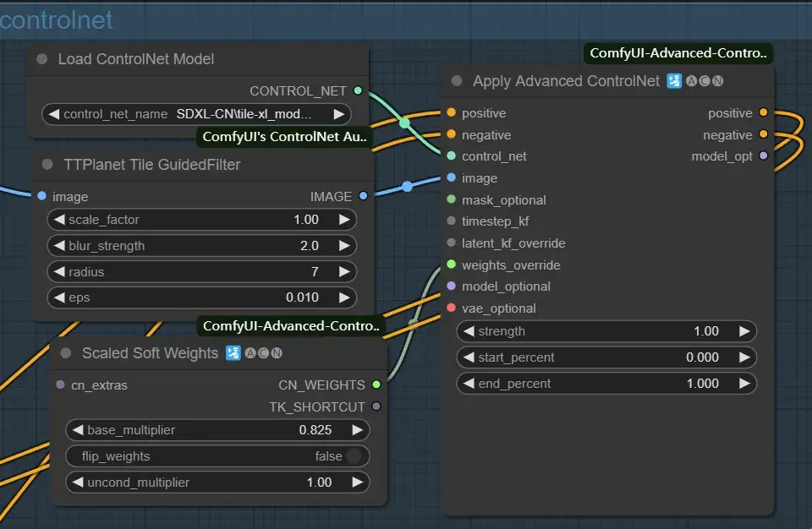Click the ACN letters badge on Scaled Soft Weights
Screen dimensions: 812x529
point(264,353)
